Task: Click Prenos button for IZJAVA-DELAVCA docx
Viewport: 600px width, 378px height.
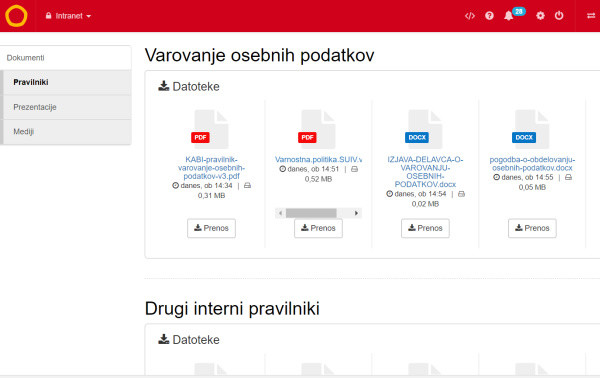Action: 425,228
